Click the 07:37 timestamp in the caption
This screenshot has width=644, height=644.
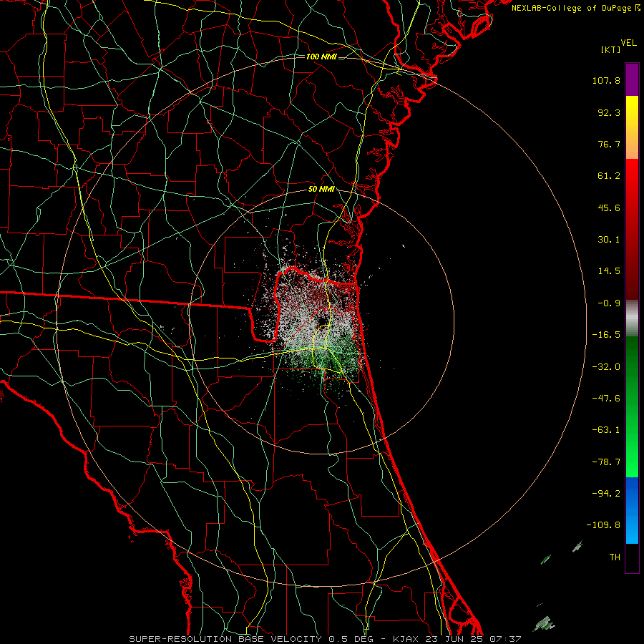(x=506, y=639)
